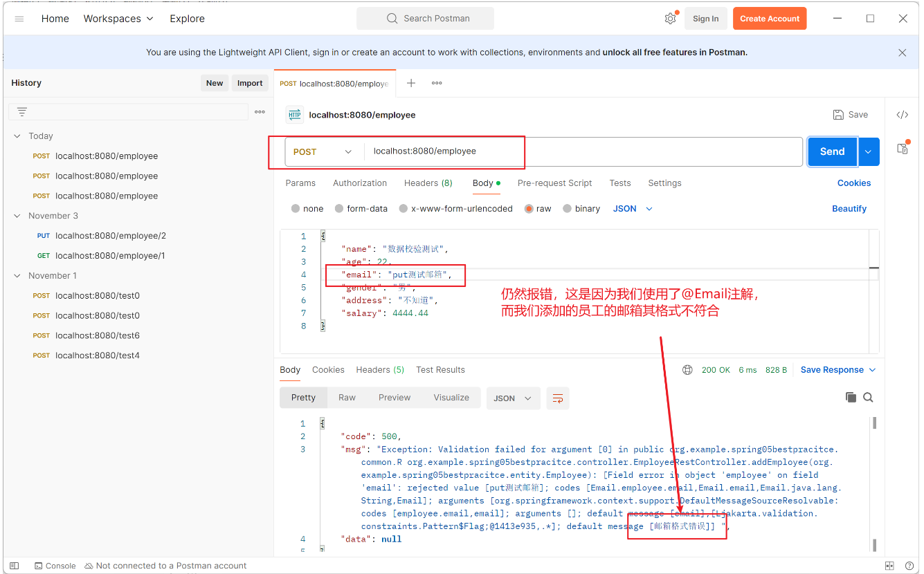Click the Save disk icon
Viewport: 924px width, 574px height.
pos(838,115)
